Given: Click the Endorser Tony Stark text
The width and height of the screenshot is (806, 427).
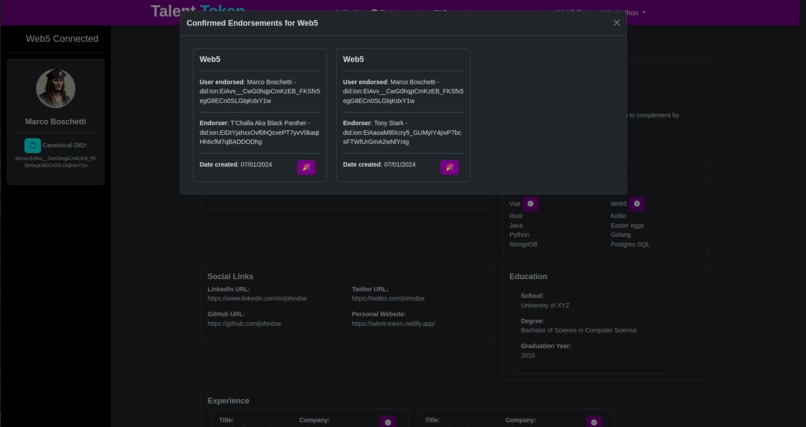Looking at the screenshot, I should click(402, 133).
